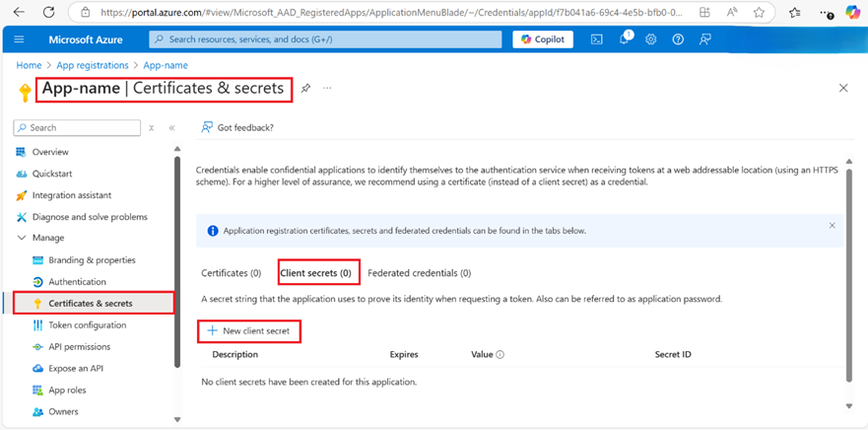Open Token configuration
The width and height of the screenshot is (868, 430).
pyautogui.click(x=87, y=324)
